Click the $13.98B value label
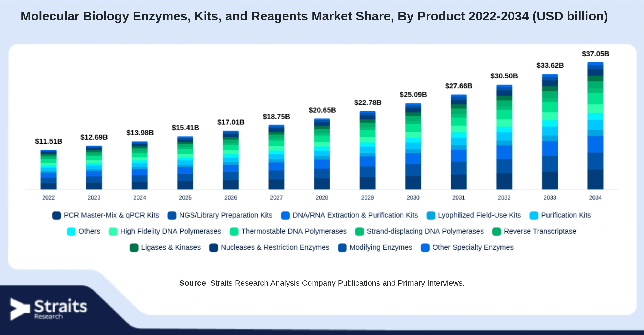Viewport: 644px width, 335px height. click(140, 133)
